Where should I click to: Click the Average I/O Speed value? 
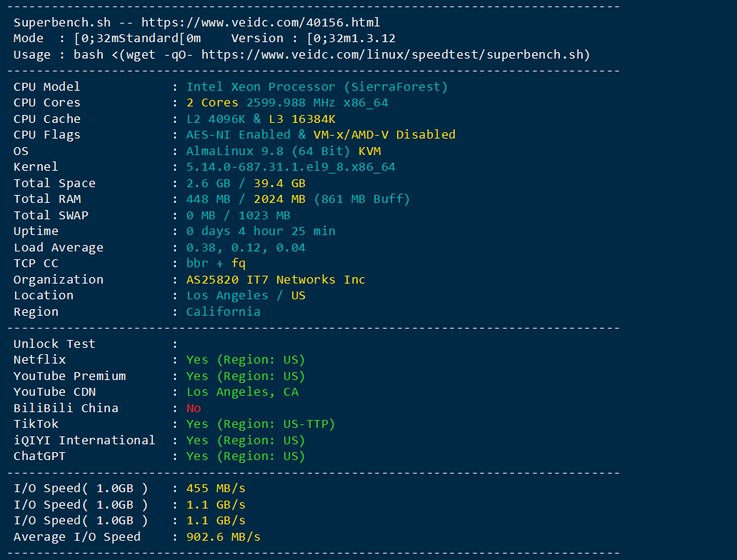tap(223, 537)
